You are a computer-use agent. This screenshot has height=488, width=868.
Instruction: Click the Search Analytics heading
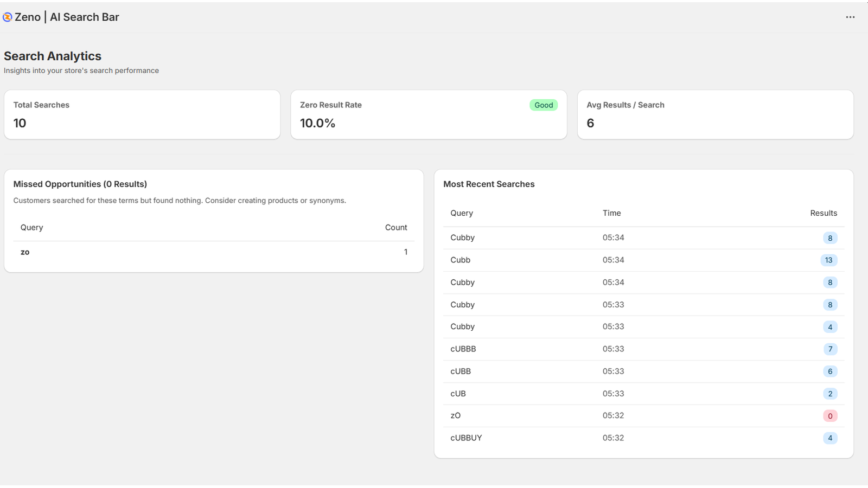[53, 56]
